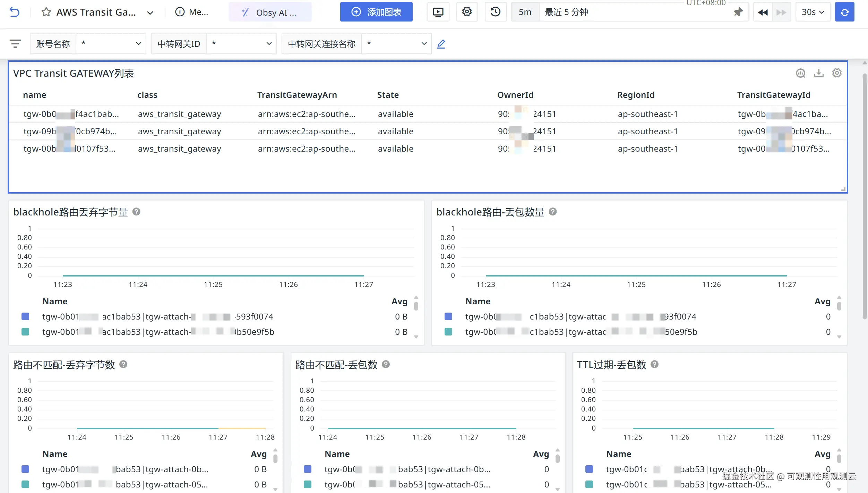Screen dimensions: 868x493
Task: Click help icon beside 路由不匹配-丢弃字节数
Action: [x=123, y=364]
